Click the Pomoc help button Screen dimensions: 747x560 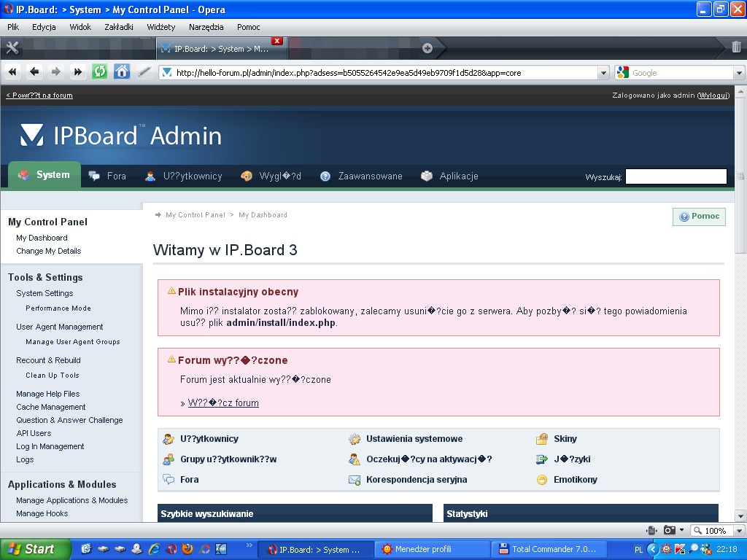coord(699,217)
